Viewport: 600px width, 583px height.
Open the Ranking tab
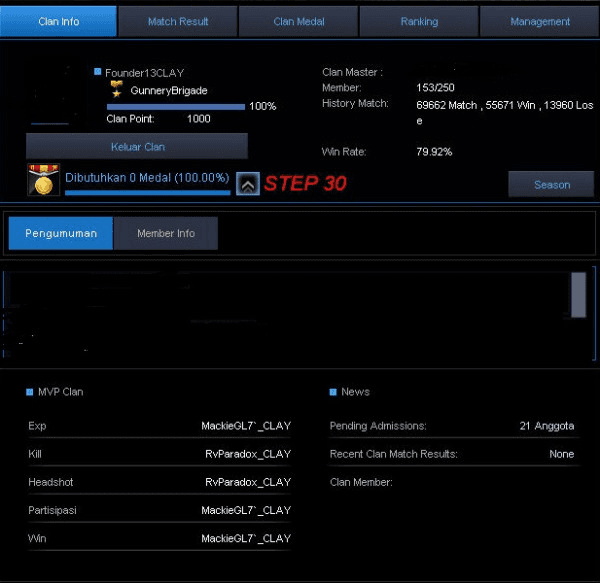419,21
